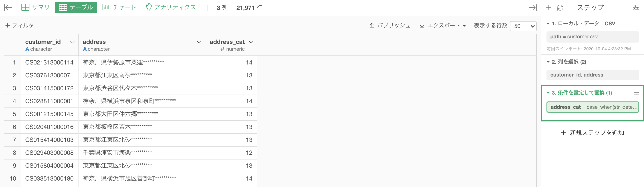Add a step using plus icon
644x187 pixels.
point(548,8)
